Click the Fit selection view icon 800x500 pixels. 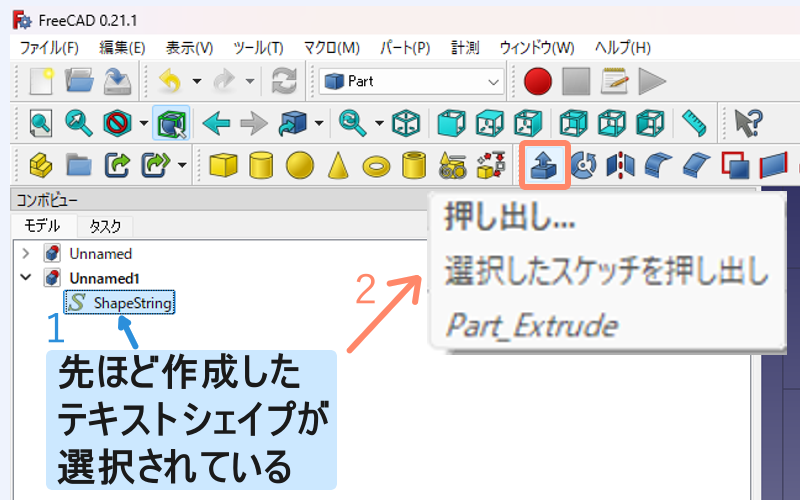79,123
